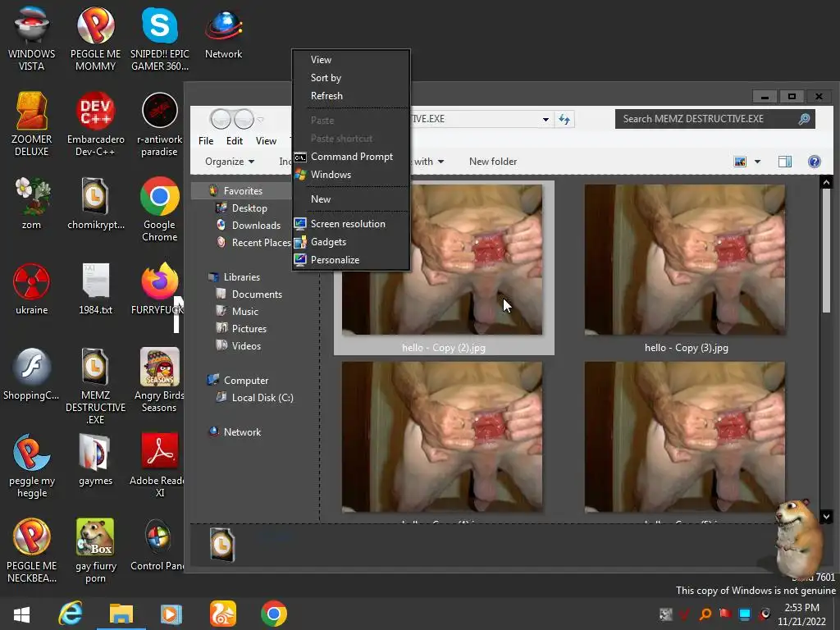This screenshot has width=840, height=630.
Task: Launch Embarcadero Dev-C++ shortcut
Action: click(x=95, y=124)
